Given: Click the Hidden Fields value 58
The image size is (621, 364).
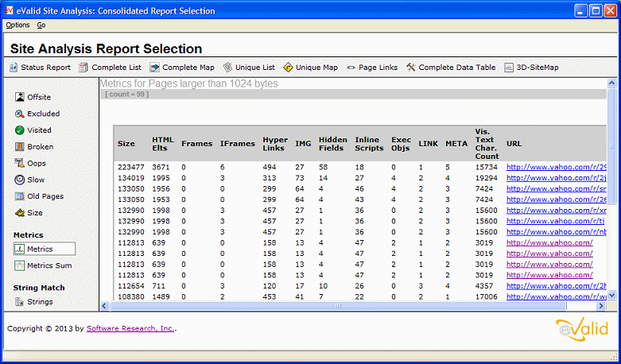Looking at the screenshot, I should coord(324,168).
